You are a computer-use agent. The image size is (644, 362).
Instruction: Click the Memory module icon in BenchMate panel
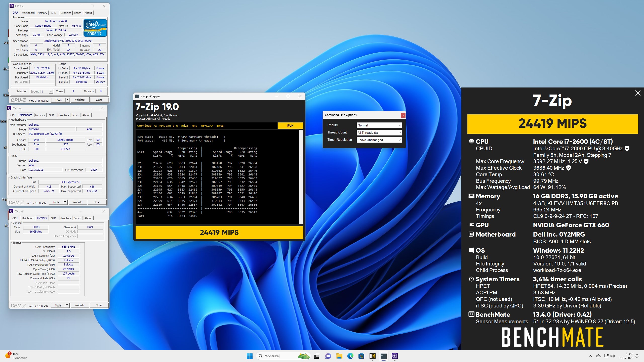coord(471,196)
